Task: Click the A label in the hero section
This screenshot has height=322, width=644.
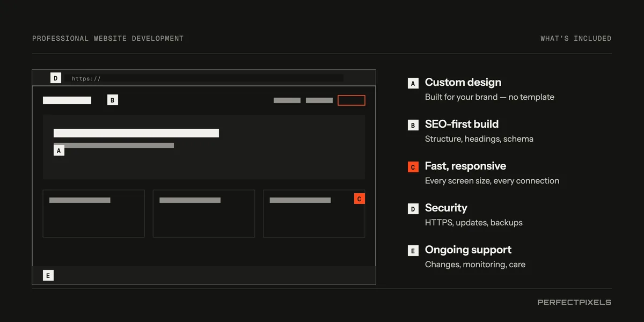Action: point(59,151)
